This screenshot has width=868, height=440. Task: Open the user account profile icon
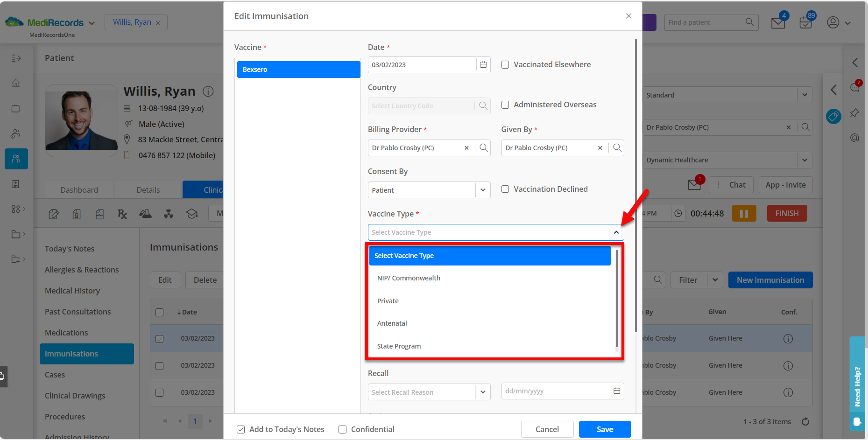point(833,22)
